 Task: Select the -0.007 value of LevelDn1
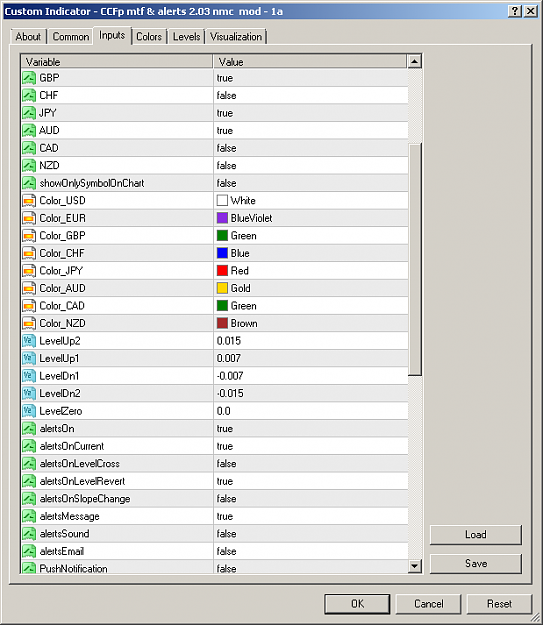click(230, 376)
